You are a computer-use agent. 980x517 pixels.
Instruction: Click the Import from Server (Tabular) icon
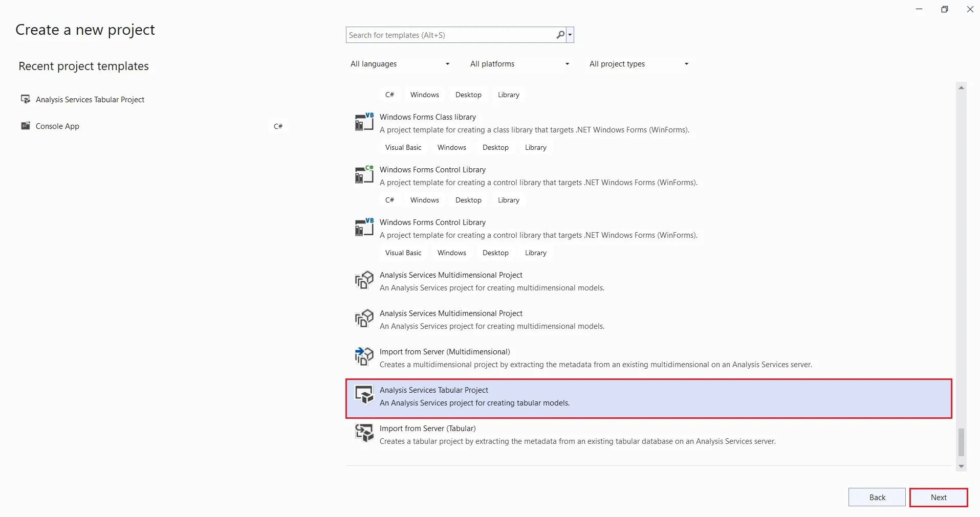click(364, 434)
